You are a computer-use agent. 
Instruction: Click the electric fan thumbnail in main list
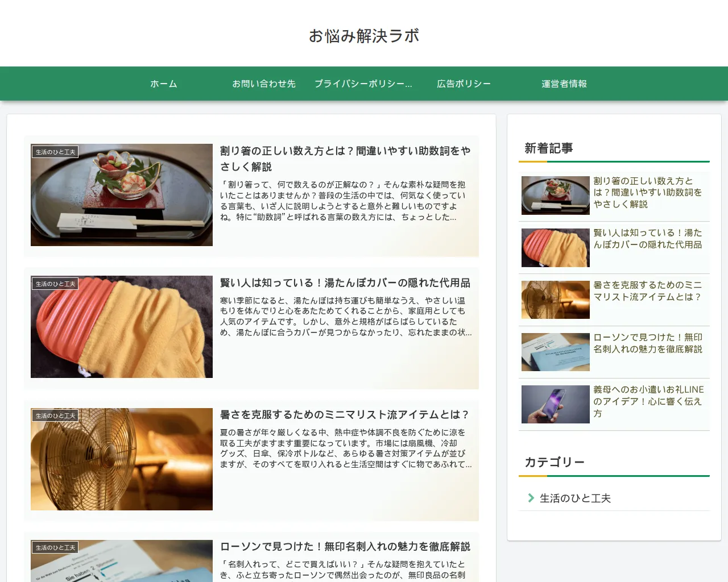(x=122, y=459)
